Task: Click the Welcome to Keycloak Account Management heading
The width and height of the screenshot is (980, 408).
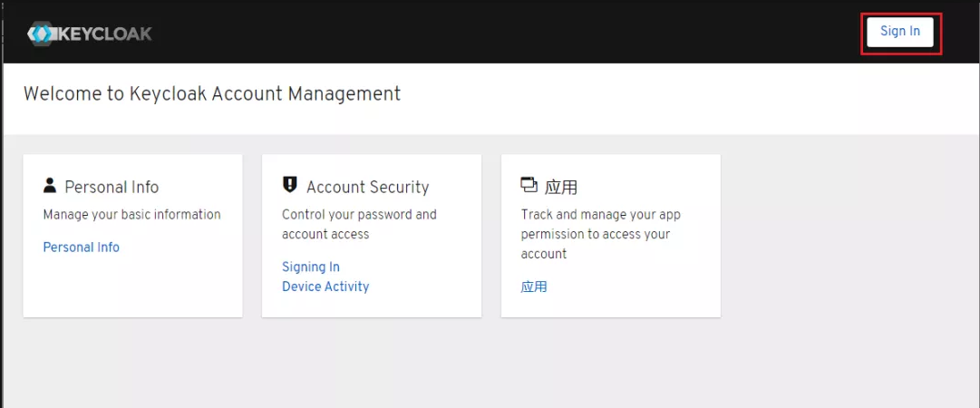Action: 211,93
